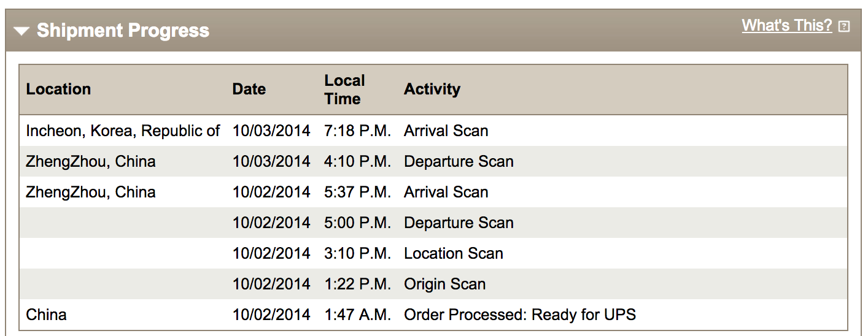The image size is (868, 336).
Task: Select the China location in the last row
Action: point(46,315)
